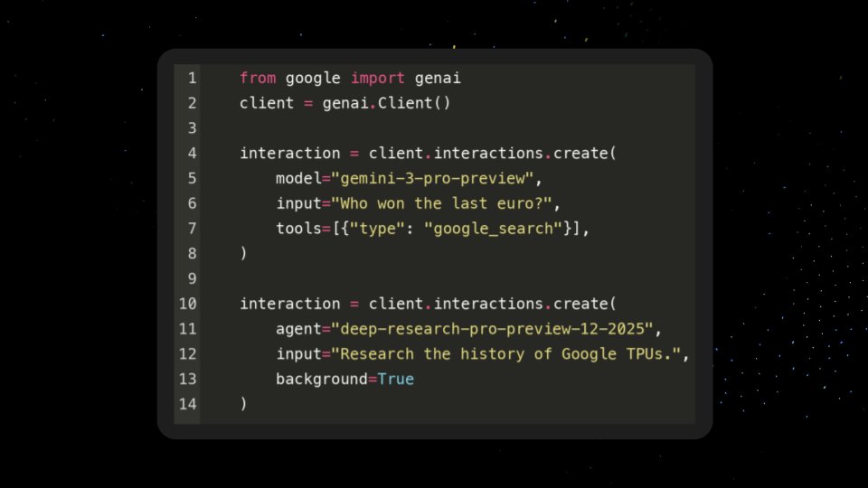Click 'client' variable on line 2
The image size is (868, 488).
[x=267, y=103]
